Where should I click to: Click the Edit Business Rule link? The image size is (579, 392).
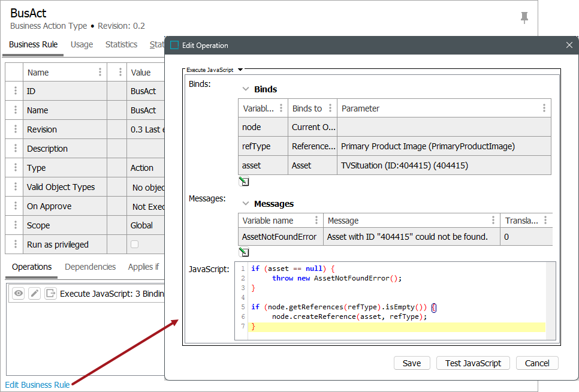tap(37, 385)
